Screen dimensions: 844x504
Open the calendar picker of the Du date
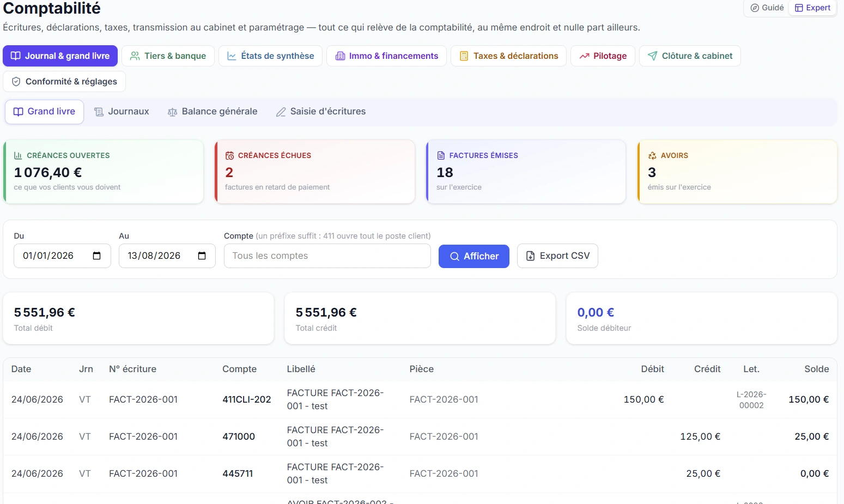point(97,256)
